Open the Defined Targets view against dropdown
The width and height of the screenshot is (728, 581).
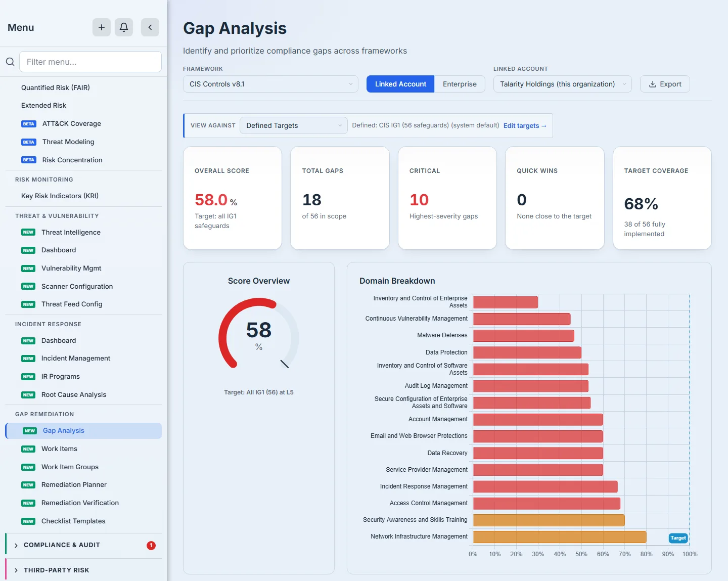click(x=293, y=125)
